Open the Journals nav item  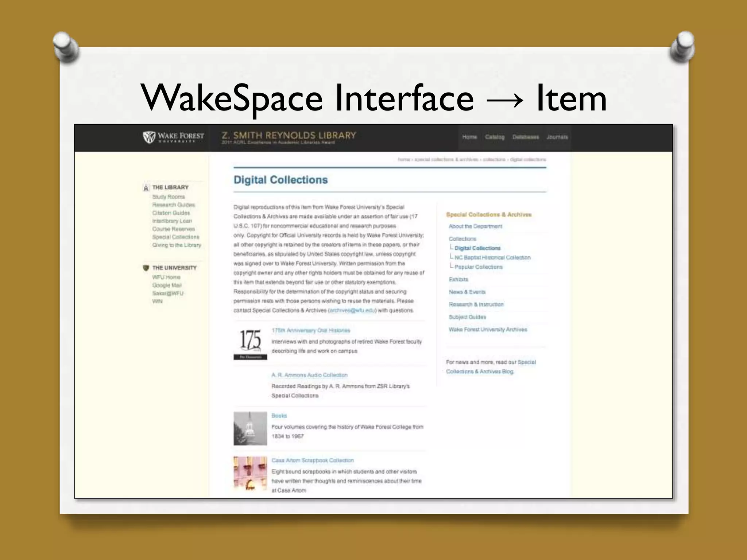pyautogui.click(x=557, y=137)
